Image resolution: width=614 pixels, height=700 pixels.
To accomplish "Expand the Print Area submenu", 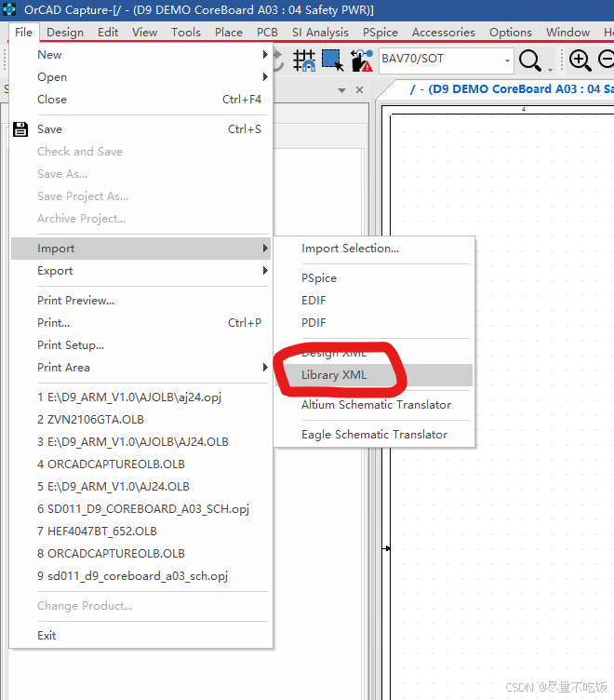I will point(265,368).
